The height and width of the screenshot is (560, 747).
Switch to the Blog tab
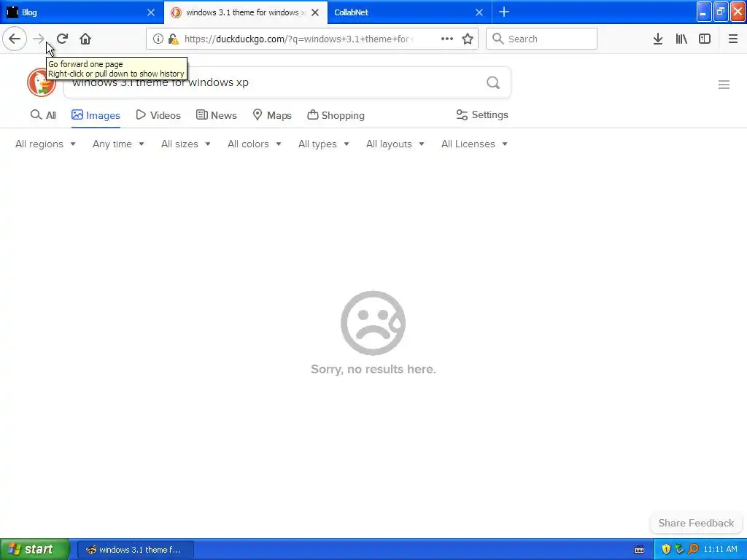(82, 12)
